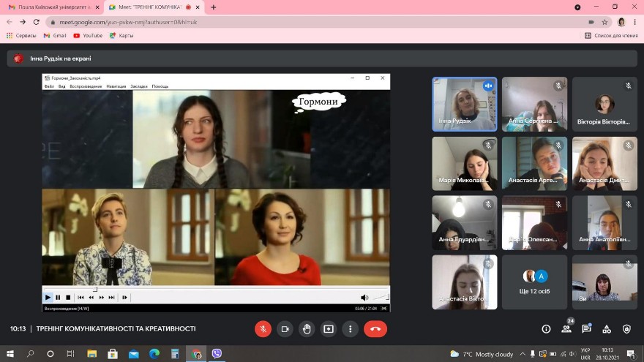Bookmark this page with the star icon
This screenshot has height=362, width=644.
pos(604,22)
